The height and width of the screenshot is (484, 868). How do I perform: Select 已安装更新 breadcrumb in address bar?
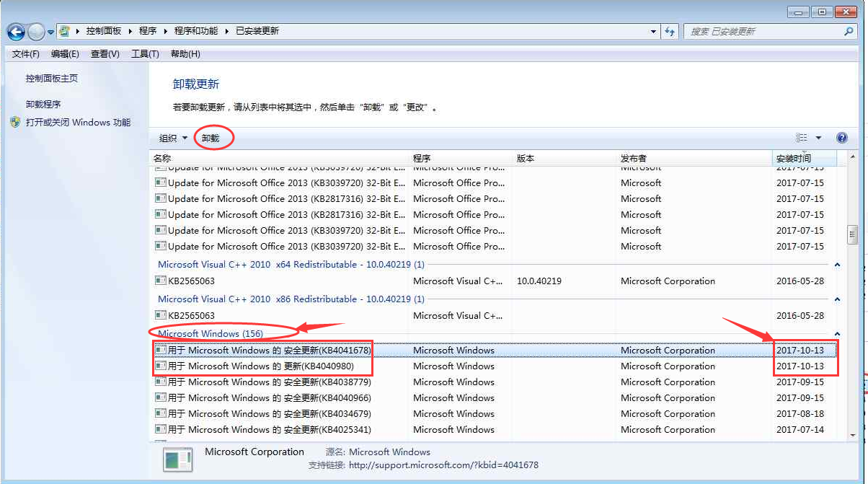coord(257,31)
